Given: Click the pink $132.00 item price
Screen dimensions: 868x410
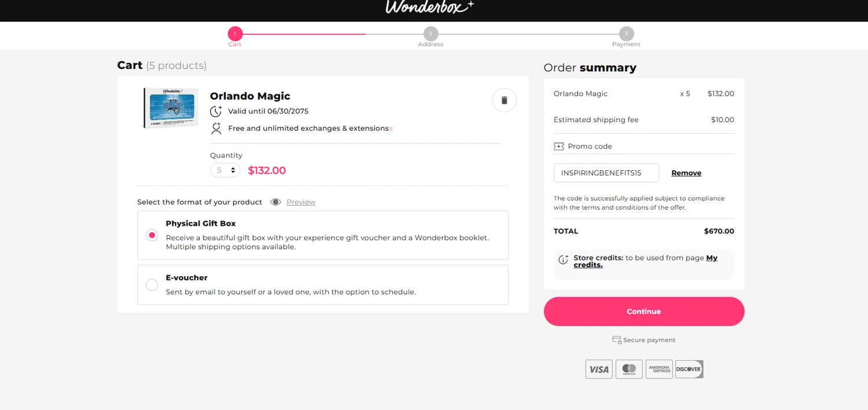Looking at the screenshot, I should [267, 170].
